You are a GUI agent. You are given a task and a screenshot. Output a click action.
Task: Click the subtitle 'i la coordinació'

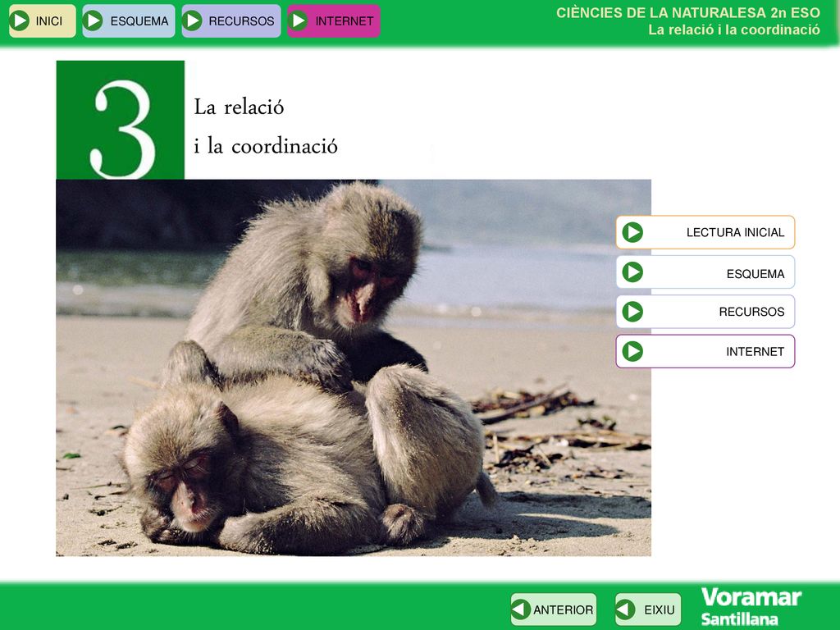coord(266,146)
